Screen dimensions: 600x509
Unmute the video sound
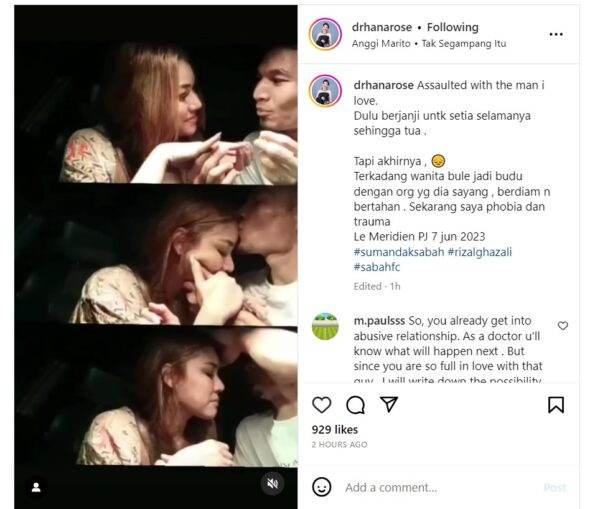(272, 484)
